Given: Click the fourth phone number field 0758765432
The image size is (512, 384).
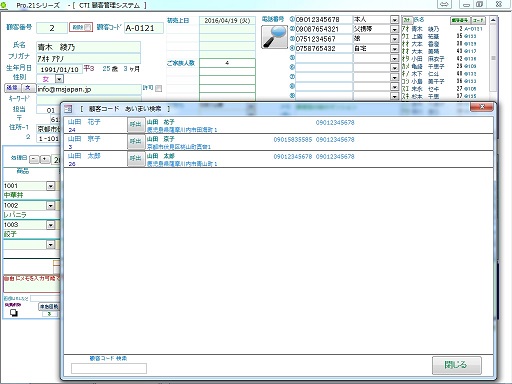Looking at the screenshot, I should point(324,49).
